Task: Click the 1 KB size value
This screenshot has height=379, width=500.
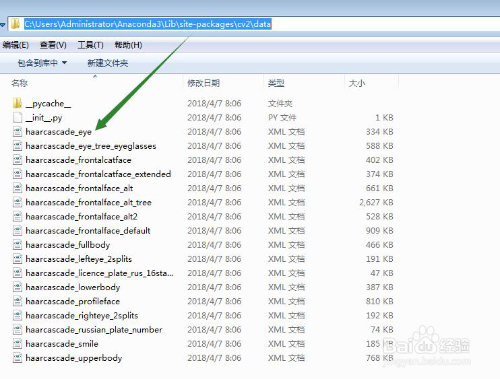Action: [384, 118]
